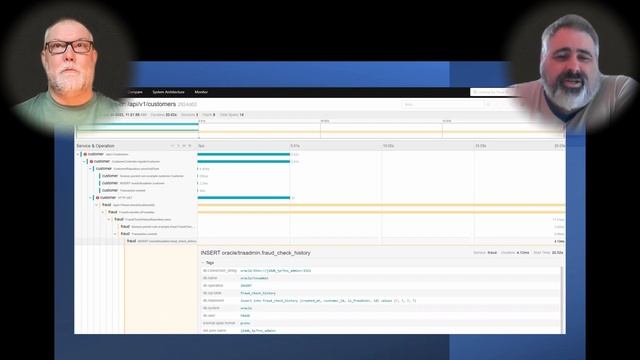
Task: Click error icon on root customer span
Action: pos(85,154)
